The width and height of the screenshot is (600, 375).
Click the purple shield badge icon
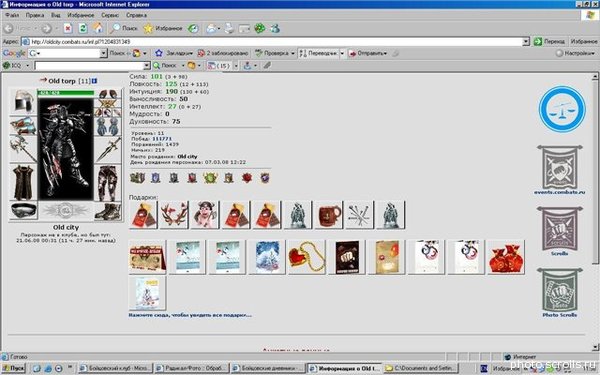point(265,178)
